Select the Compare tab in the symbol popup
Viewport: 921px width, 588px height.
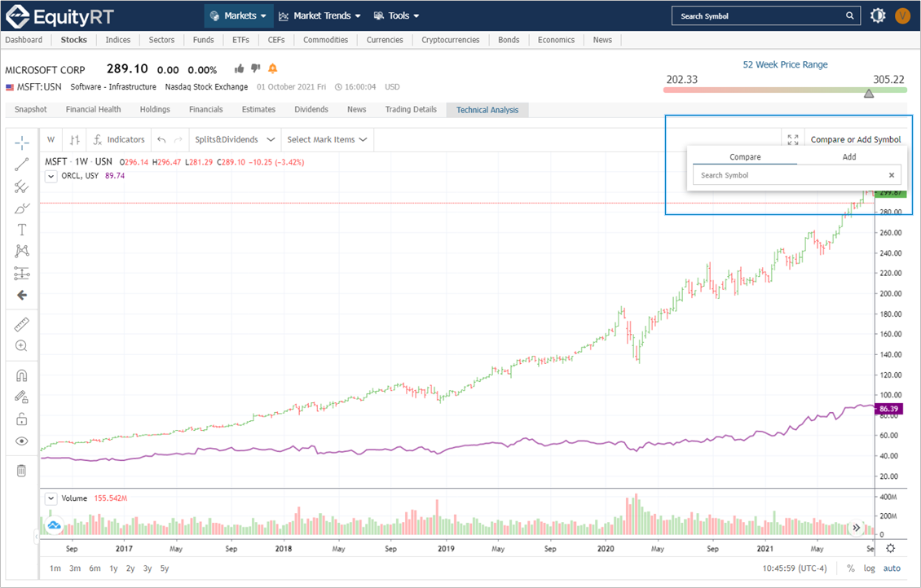pos(745,156)
